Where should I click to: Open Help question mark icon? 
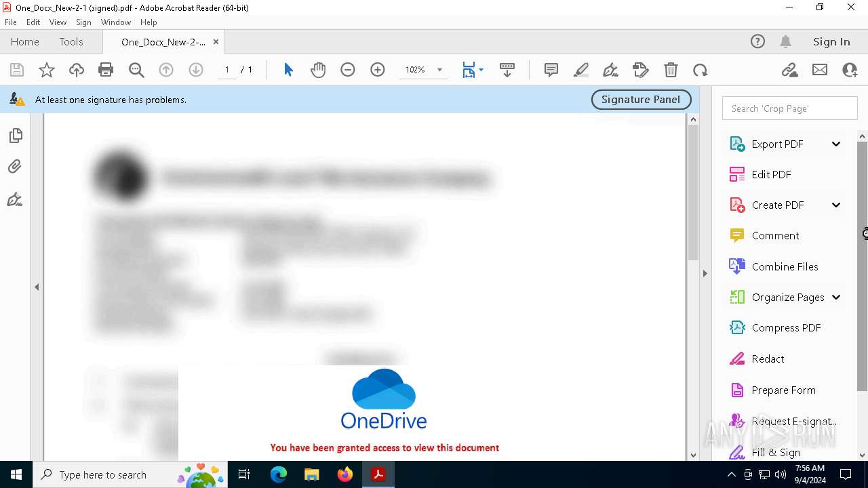[x=757, y=41]
